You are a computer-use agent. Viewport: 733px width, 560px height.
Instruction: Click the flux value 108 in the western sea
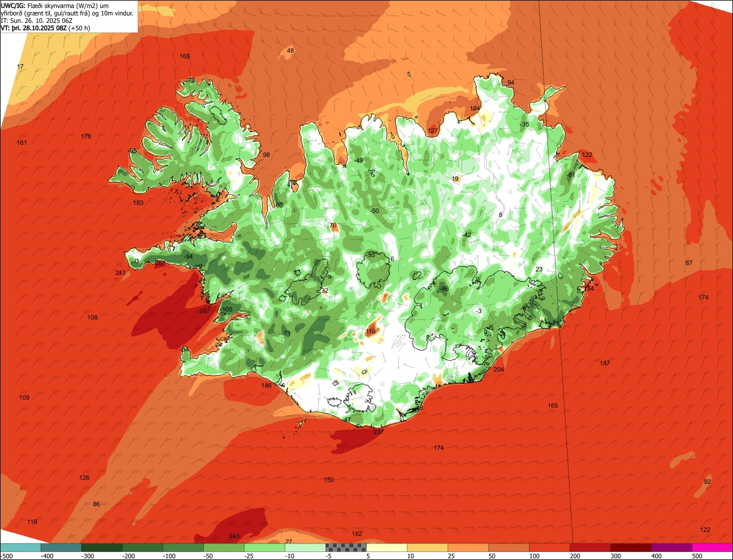(x=92, y=317)
